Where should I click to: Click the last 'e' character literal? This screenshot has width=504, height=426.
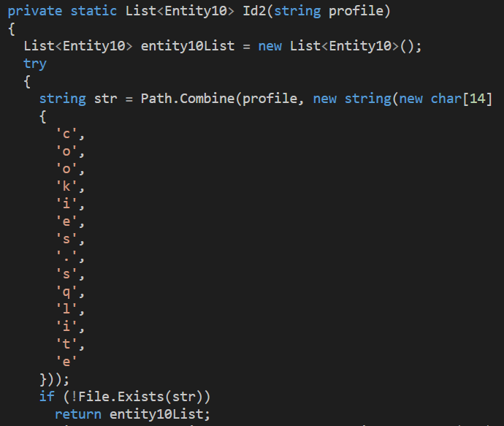tap(66, 362)
